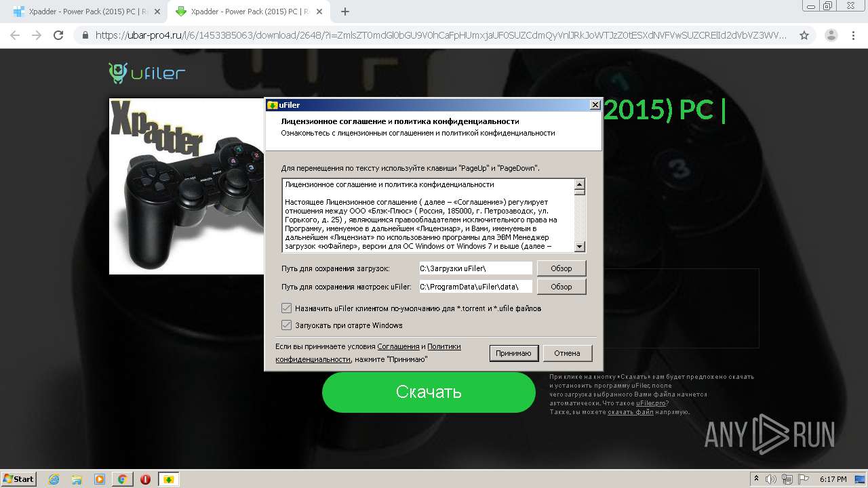This screenshot has width=868, height=488.
Task: Show hidden system tray icons
Action: (x=756, y=479)
